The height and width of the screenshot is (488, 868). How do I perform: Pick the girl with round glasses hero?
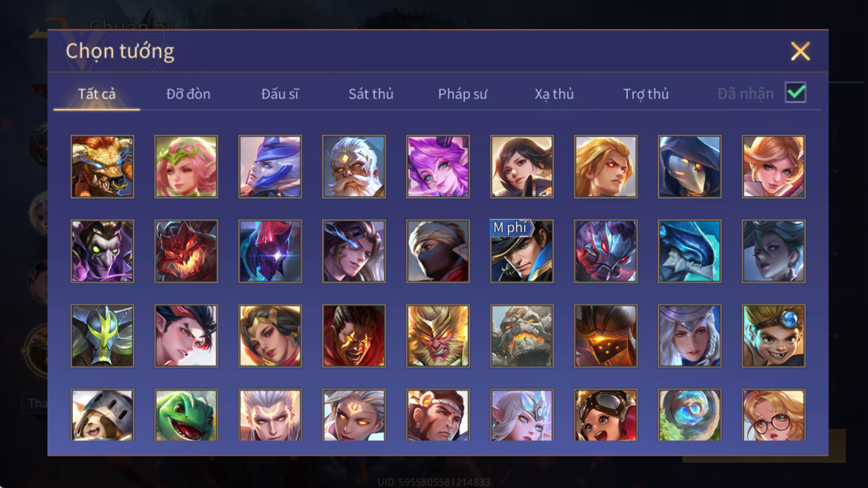tap(774, 415)
